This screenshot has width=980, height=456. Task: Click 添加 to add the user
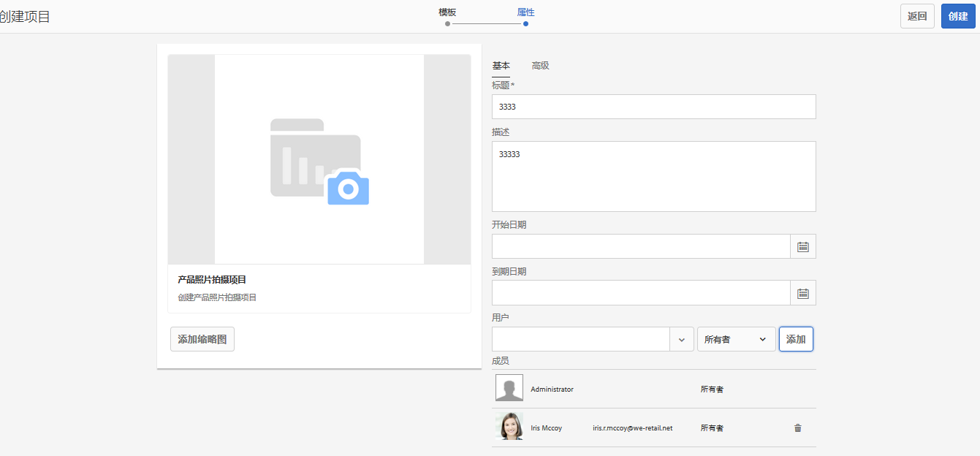click(796, 339)
